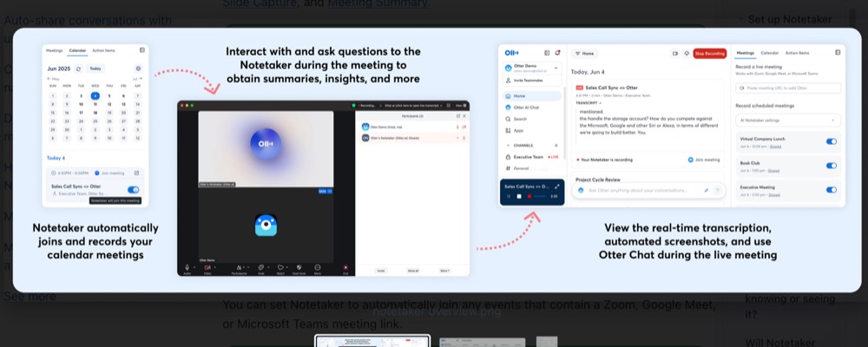
Task: Open calendar settings gear in calendar card
Action: tap(138, 69)
